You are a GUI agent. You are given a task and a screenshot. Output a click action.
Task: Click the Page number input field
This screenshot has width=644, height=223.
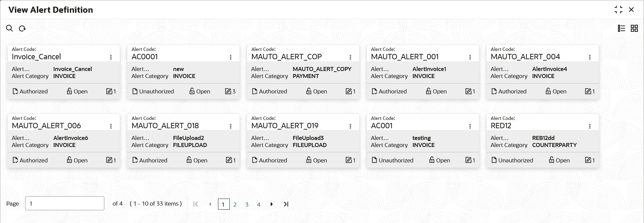(x=64, y=203)
